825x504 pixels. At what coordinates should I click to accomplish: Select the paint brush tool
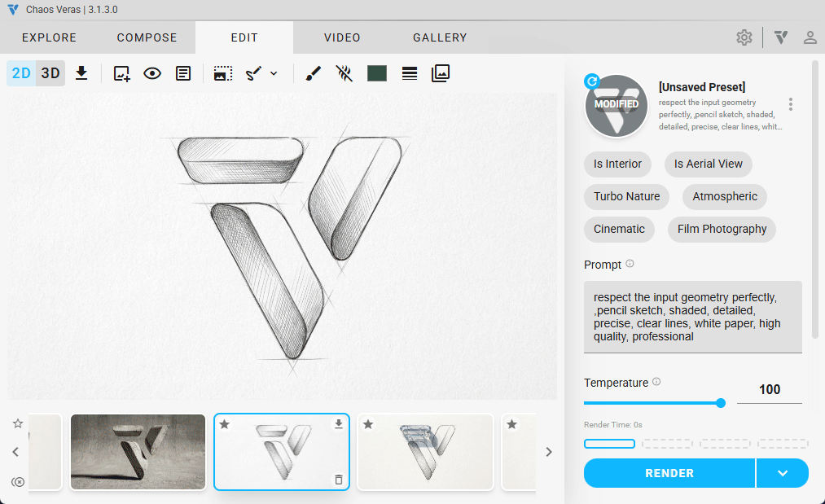click(x=313, y=73)
